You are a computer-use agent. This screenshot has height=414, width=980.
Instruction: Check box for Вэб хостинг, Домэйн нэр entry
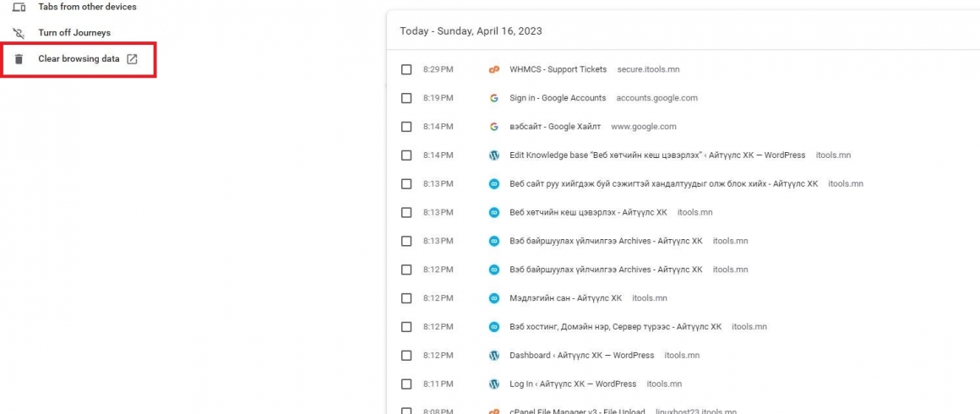coord(406,326)
